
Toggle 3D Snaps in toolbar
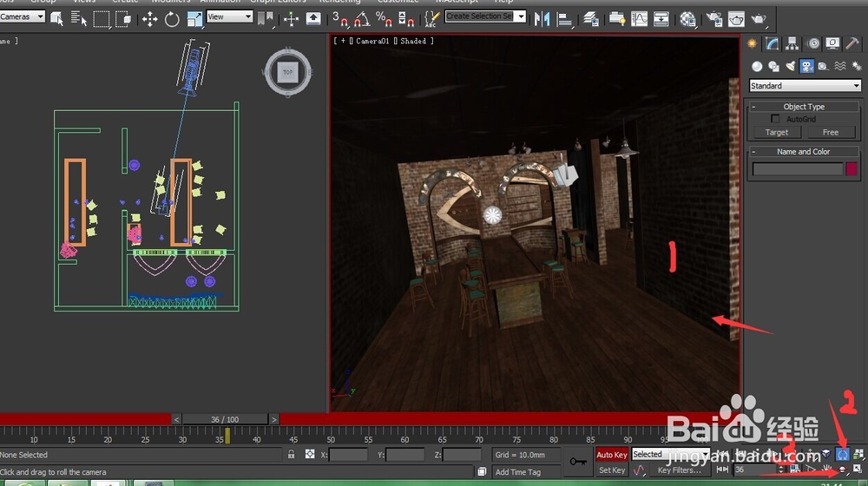[x=340, y=19]
